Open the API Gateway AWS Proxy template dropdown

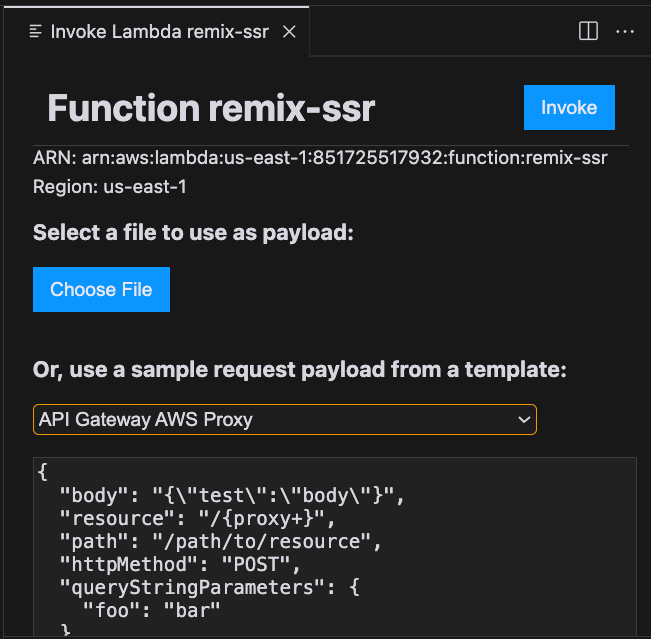[284, 420]
